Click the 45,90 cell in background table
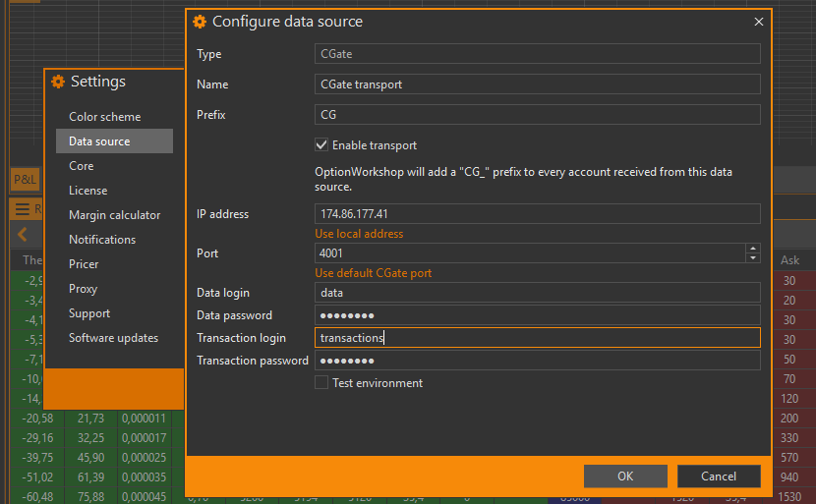The image size is (816, 504). tap(90, 458)
